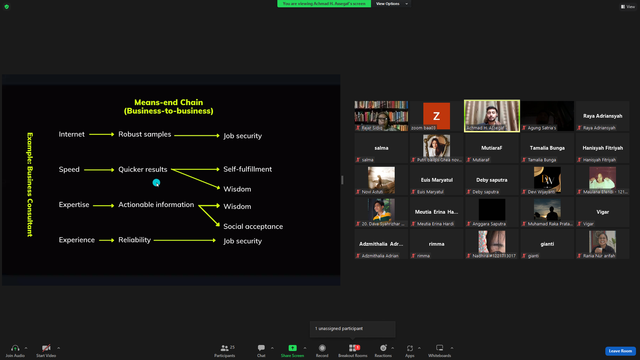The height and width of the screenshot is (360, 640).
Task: Click 'Social acceptance' on the shared slide
Action: (253, 227)
